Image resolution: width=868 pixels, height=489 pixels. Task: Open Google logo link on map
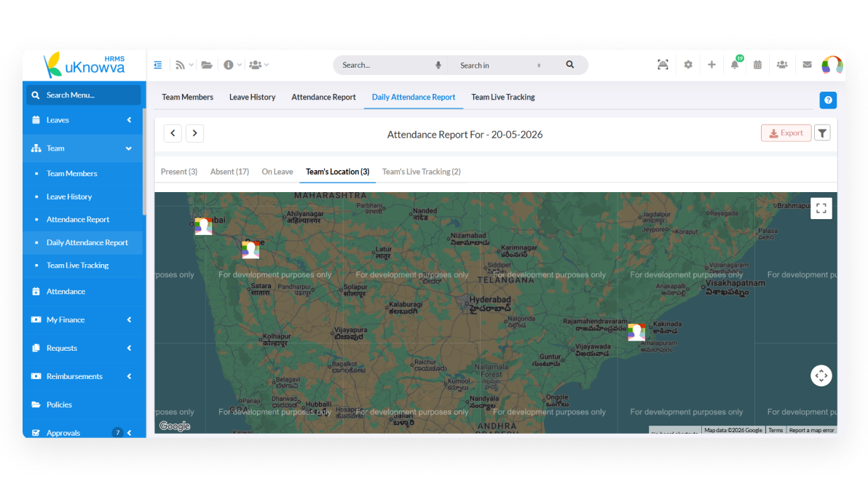[x=175, y=426]
